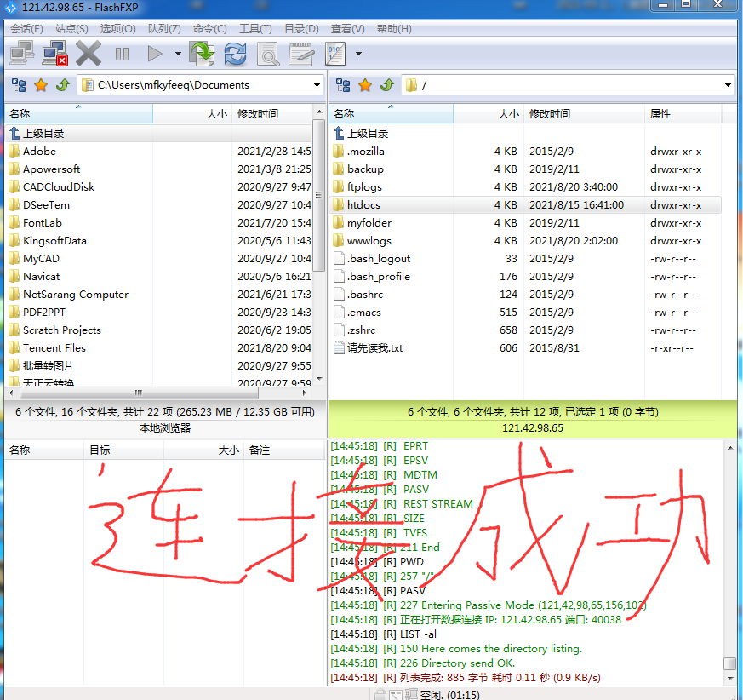Image resolution: width=743 pixels, height=700 pixels.
Task: Sort remote files by 大小 column
Action: tap(489, 114)
